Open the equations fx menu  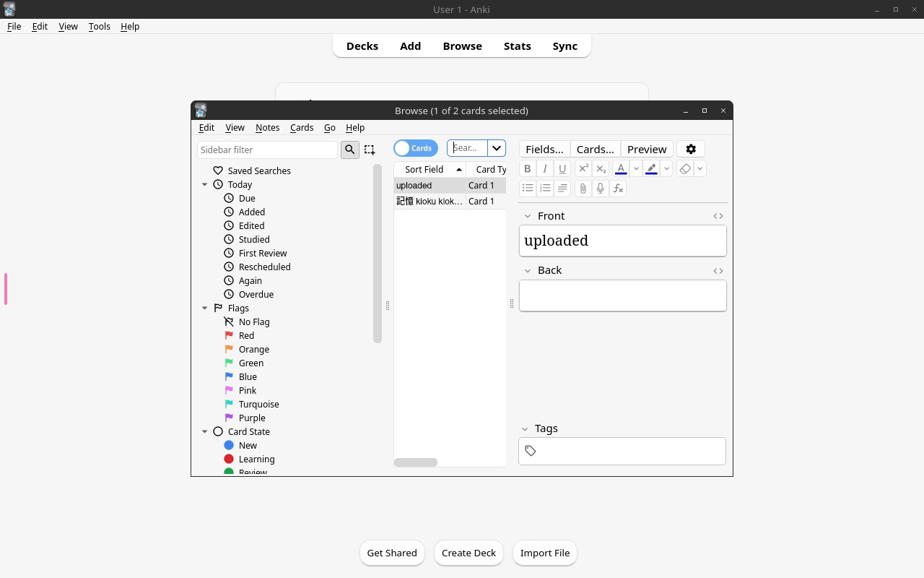618,189
